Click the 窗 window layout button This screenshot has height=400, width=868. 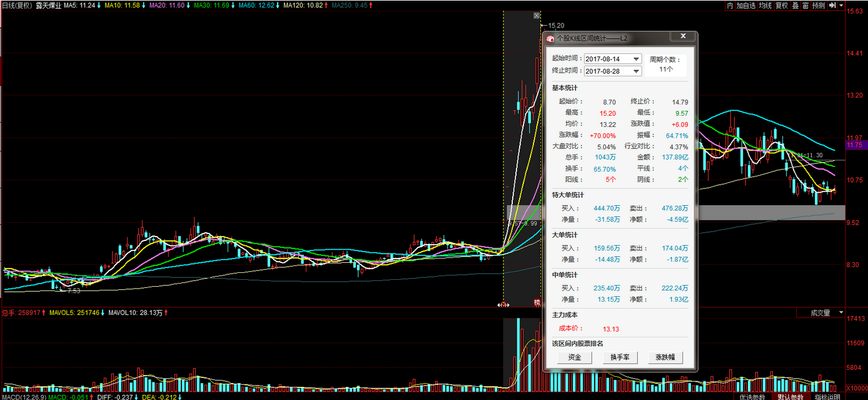tap(805, 5)
